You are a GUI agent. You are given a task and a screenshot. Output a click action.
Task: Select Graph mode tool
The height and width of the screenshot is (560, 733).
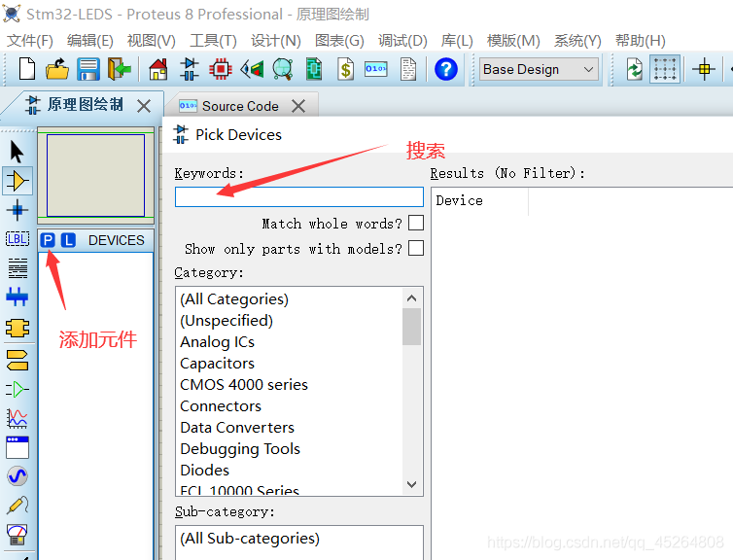tap(17, 418)
